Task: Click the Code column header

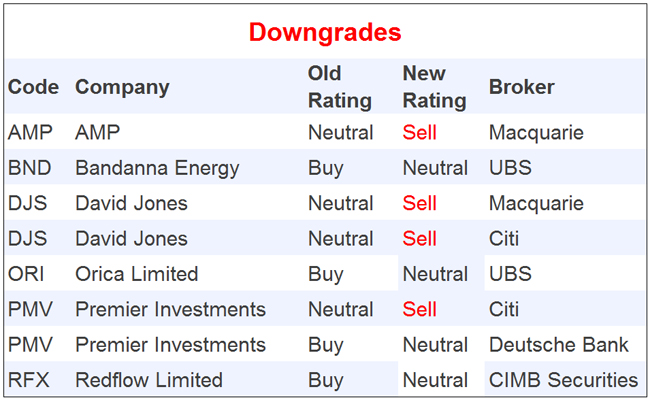Action: click(x=33, y=87)
